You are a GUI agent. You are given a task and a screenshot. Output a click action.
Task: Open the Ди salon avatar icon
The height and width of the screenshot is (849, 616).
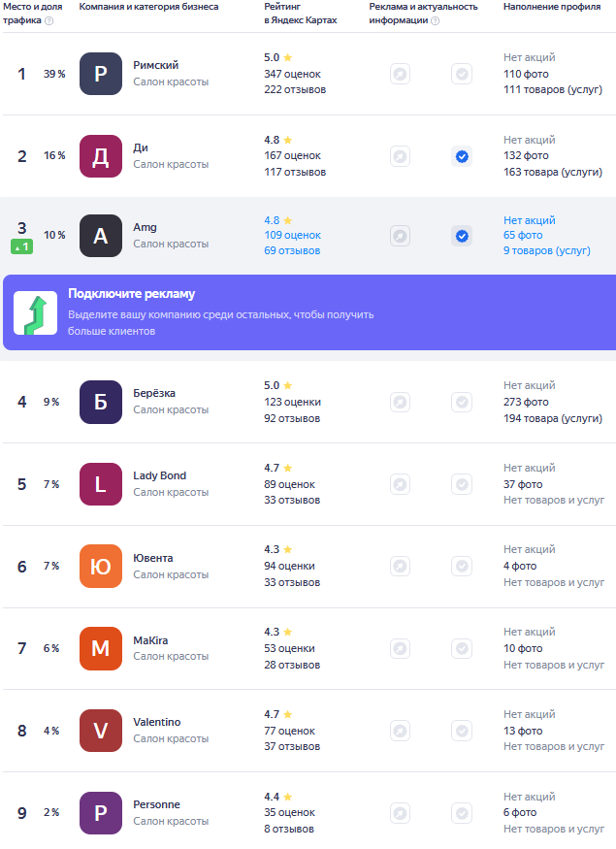[x=101, y=156]
